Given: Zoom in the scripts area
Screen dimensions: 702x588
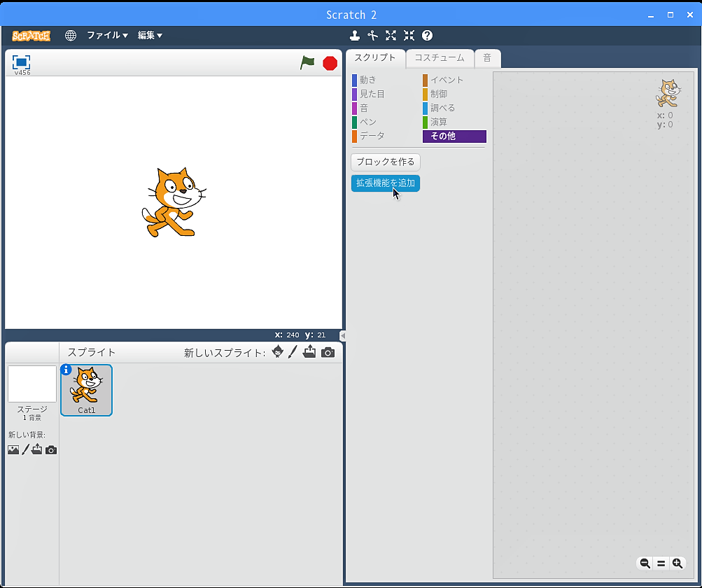Looking at the screenshot, I should pyautogui.click(x=678, y=563).
